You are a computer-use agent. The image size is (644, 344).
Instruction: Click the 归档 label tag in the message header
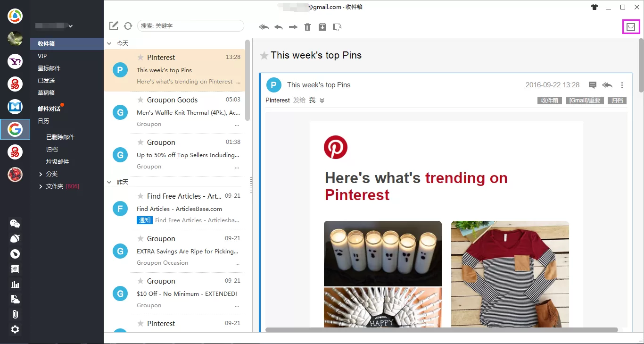(617, 101)
